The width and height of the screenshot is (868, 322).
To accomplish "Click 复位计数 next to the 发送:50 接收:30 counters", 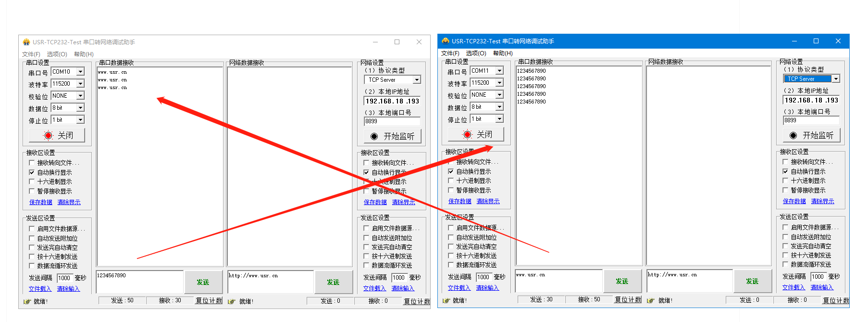I will point(209,301).
